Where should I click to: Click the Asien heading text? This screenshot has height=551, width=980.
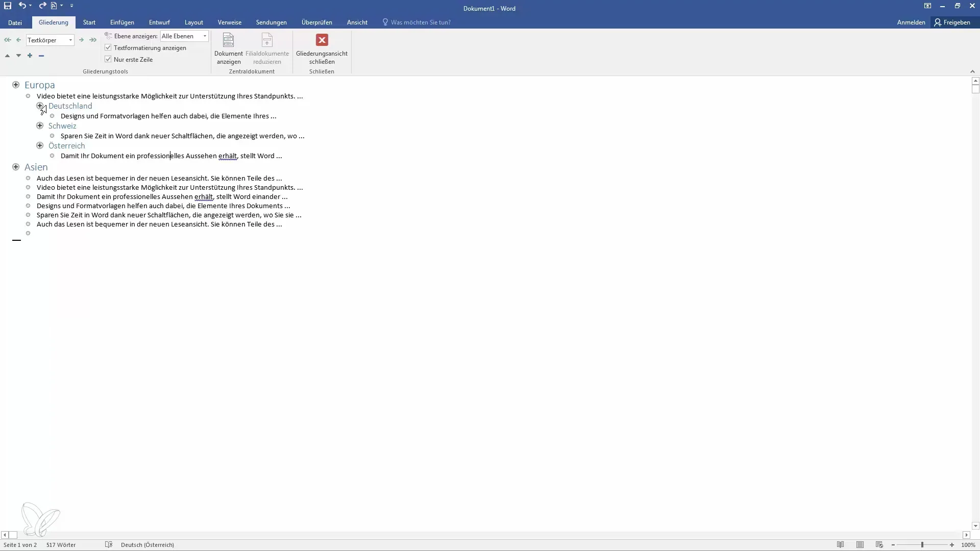coord(36,167)
